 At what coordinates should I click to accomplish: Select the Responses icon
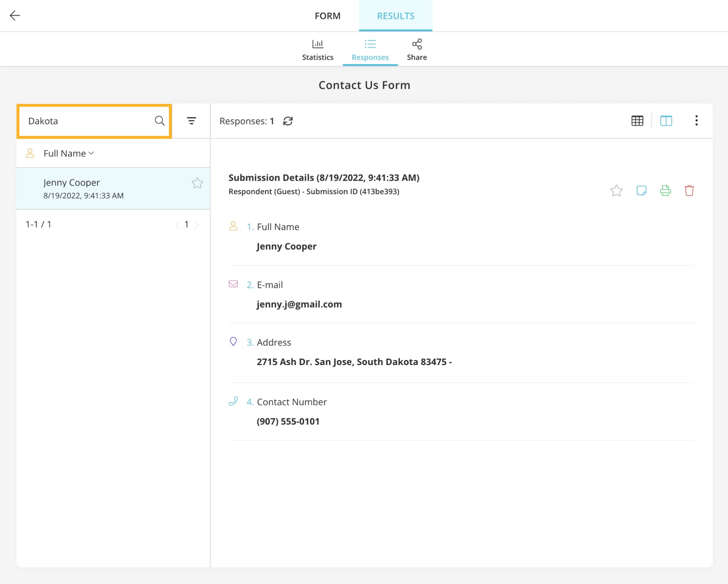[x=370, y=49]
